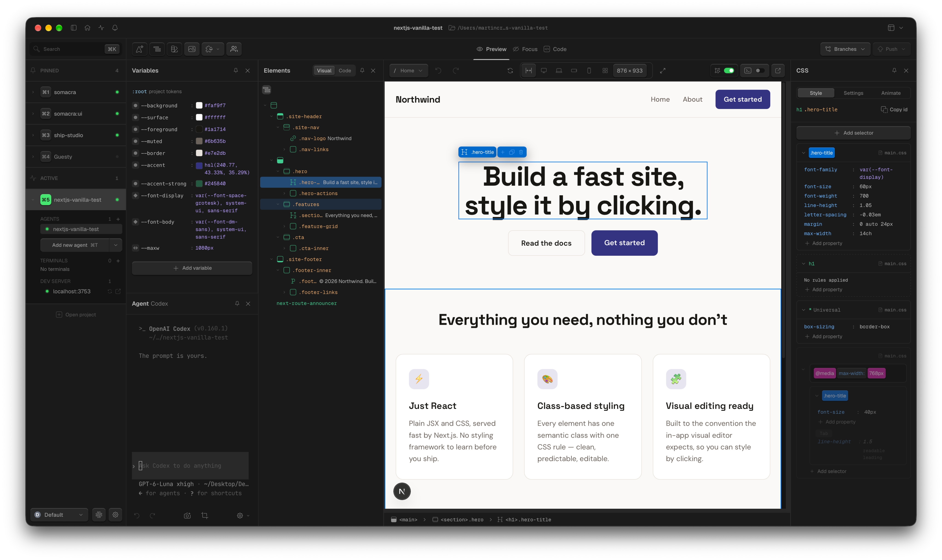The height and width of the screenshot is (560, 942).
Task: Open the --accent-strong color swatch
Action: (x=199, y=184)
